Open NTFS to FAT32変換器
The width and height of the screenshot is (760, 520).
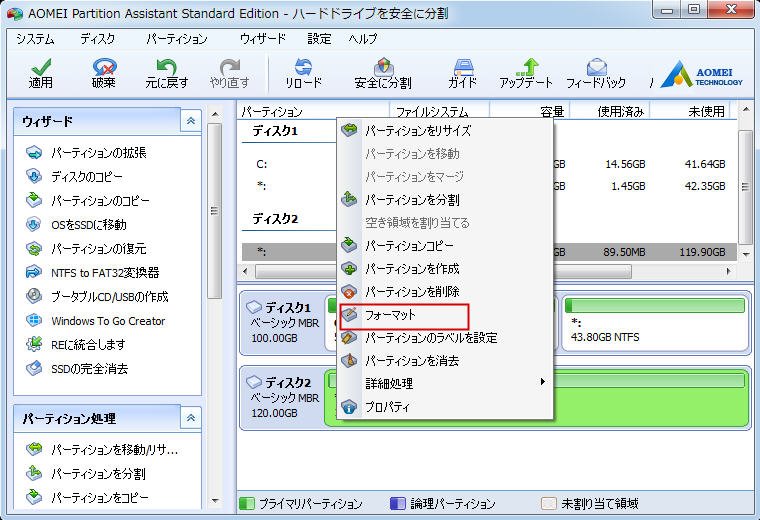point(92,272)
